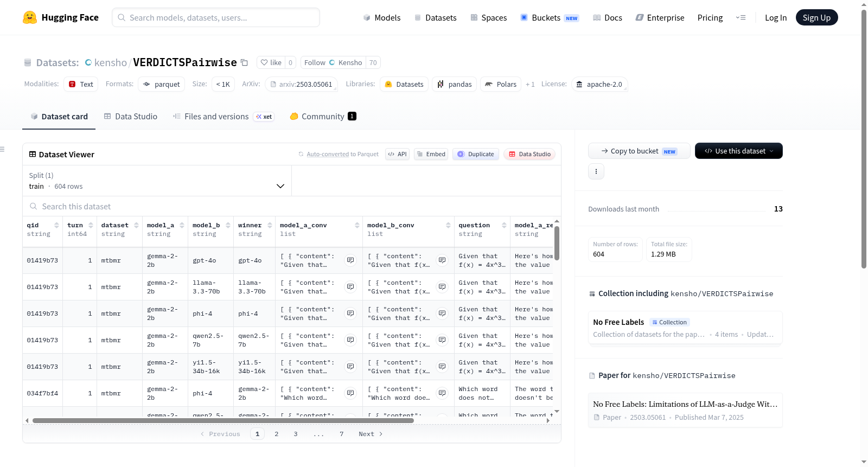The width and height of the screenshot is (868, 467).
Task: Open the Models menu item
Action: tap(382, 17)
